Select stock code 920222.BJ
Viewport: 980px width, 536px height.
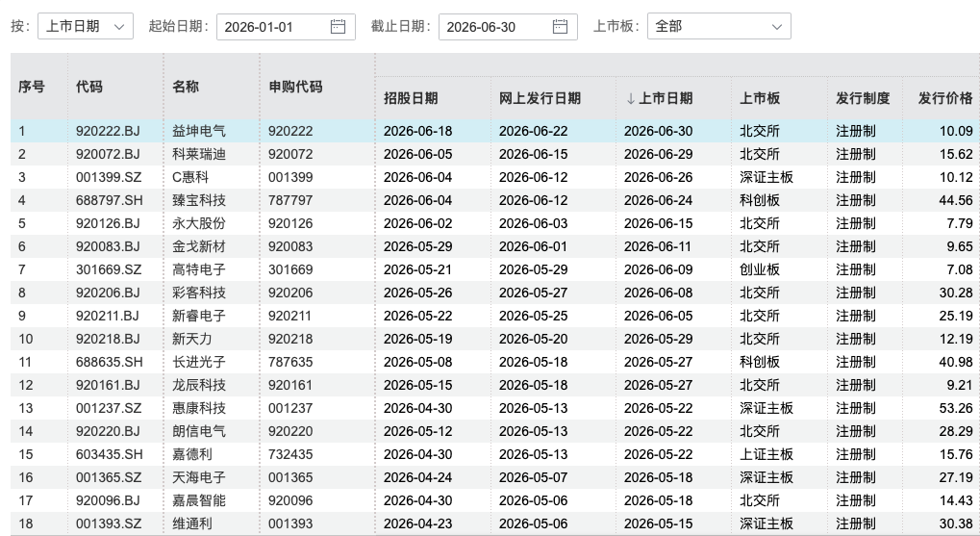[x=108, y=131]
